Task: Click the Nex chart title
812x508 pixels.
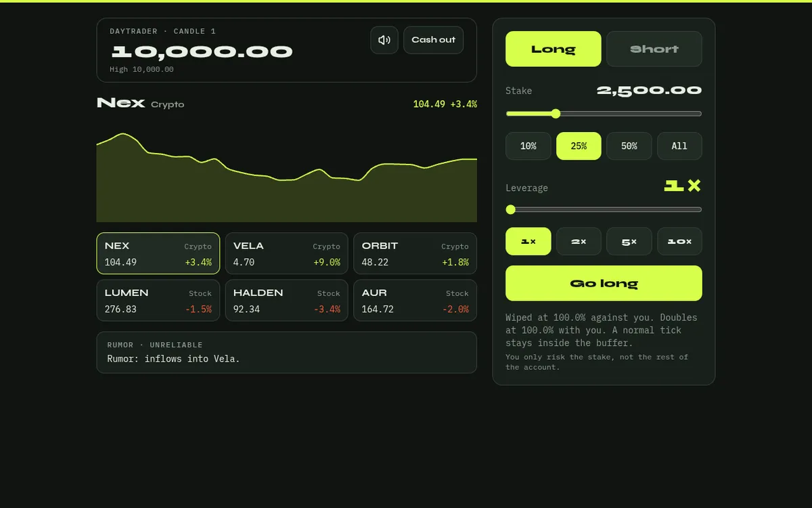Action: point(120,103)
